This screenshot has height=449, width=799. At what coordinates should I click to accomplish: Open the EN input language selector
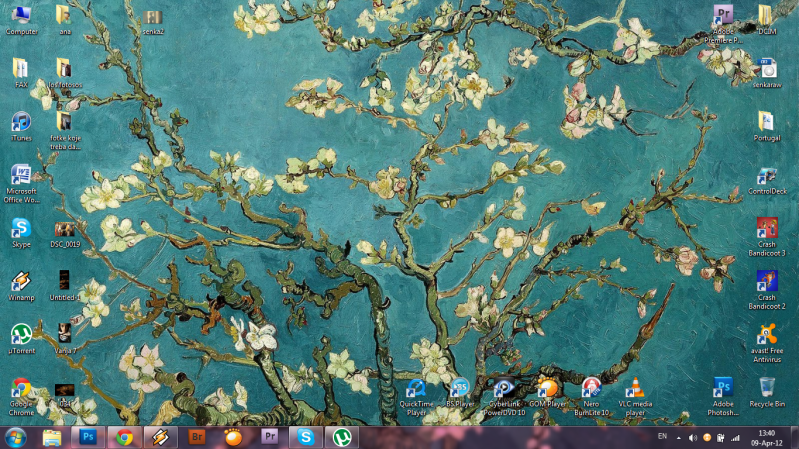point(662,437)
